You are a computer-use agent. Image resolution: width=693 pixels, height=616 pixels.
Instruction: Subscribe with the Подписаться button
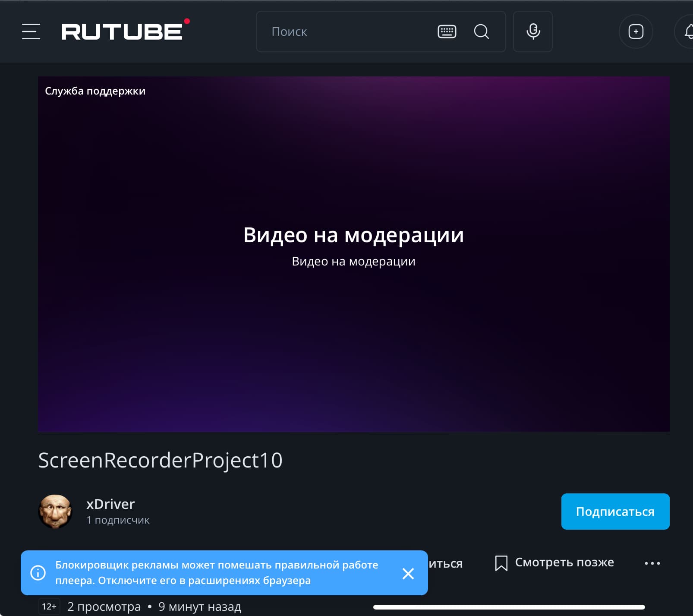(x=615, y=511)
